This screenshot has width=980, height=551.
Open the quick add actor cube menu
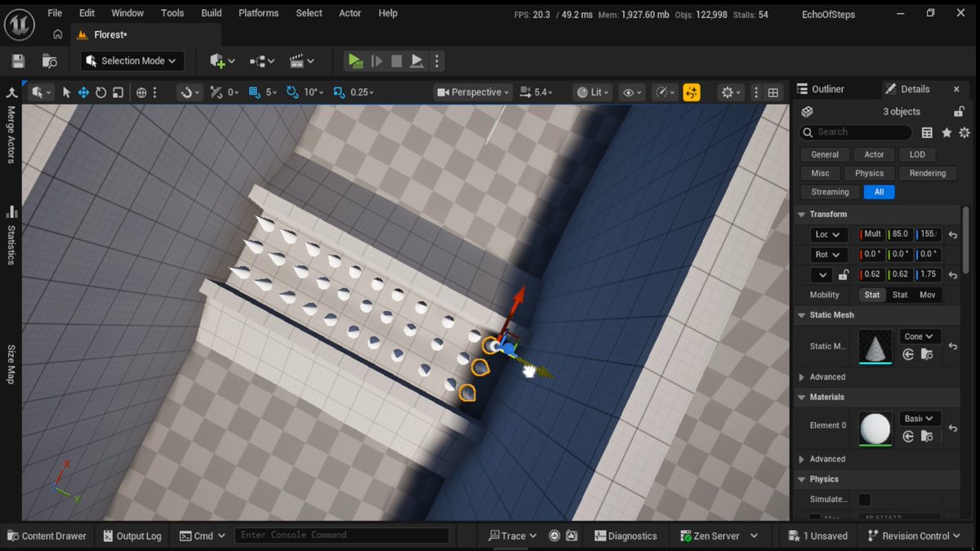click(x=222, y=61)
